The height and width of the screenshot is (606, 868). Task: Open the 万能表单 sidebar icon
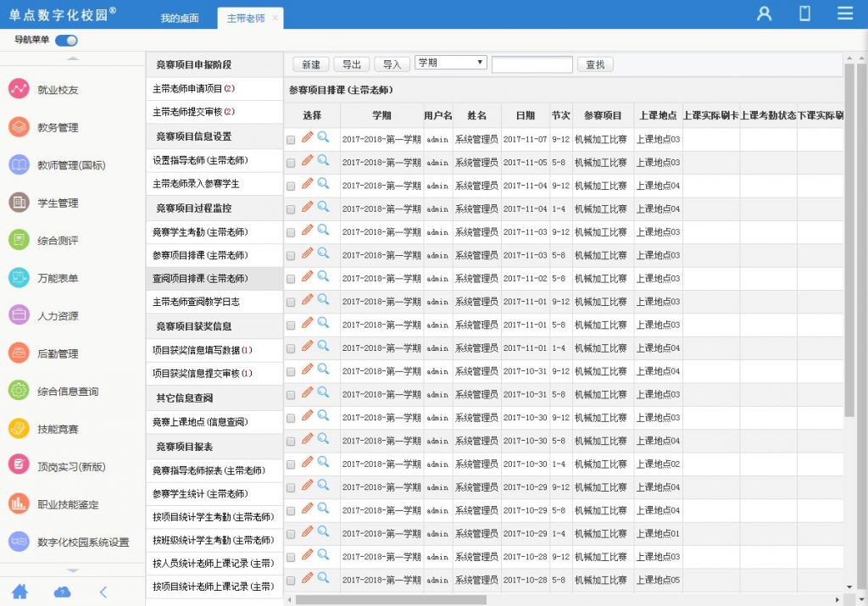pyautogui.click(x=19, y=278)
